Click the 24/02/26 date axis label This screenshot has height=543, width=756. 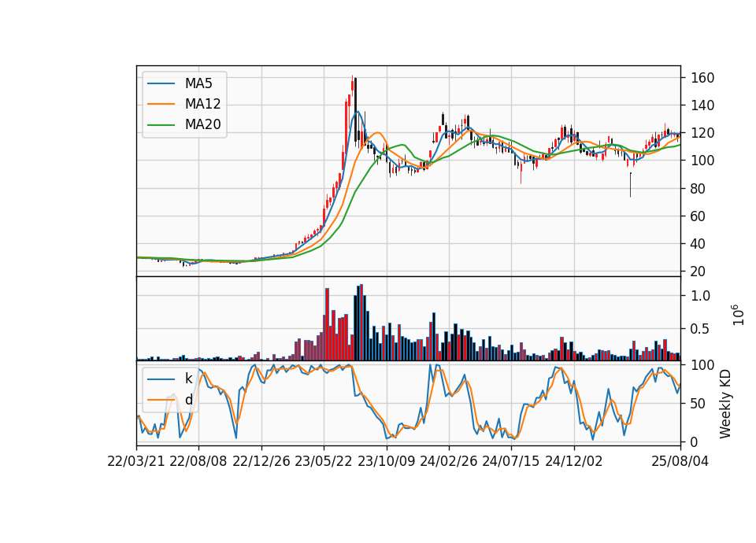(x=448, y=461)
